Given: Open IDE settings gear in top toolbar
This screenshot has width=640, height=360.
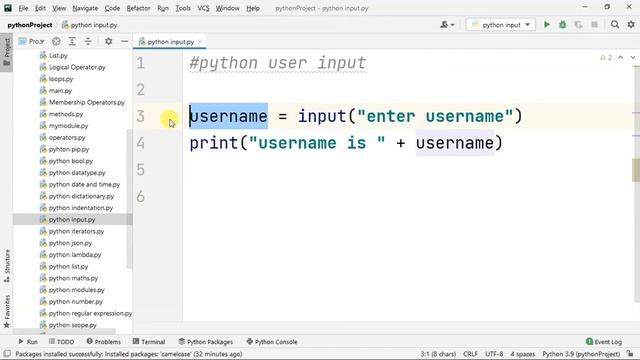Looking at the screenshot, I should point(631,25).
